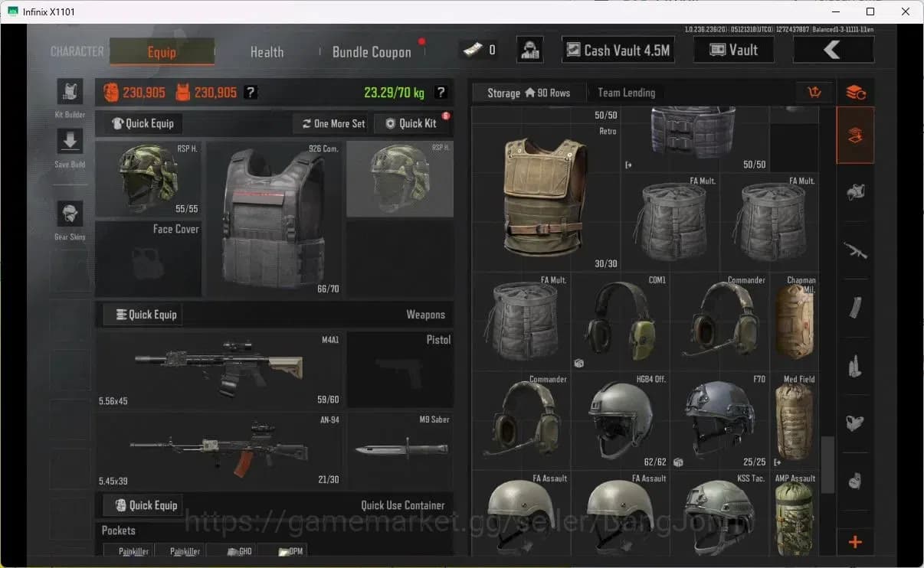Open the Bundle Coupon tab
Viewport: 924px width, 568px height.
click(x=372, y=52)
